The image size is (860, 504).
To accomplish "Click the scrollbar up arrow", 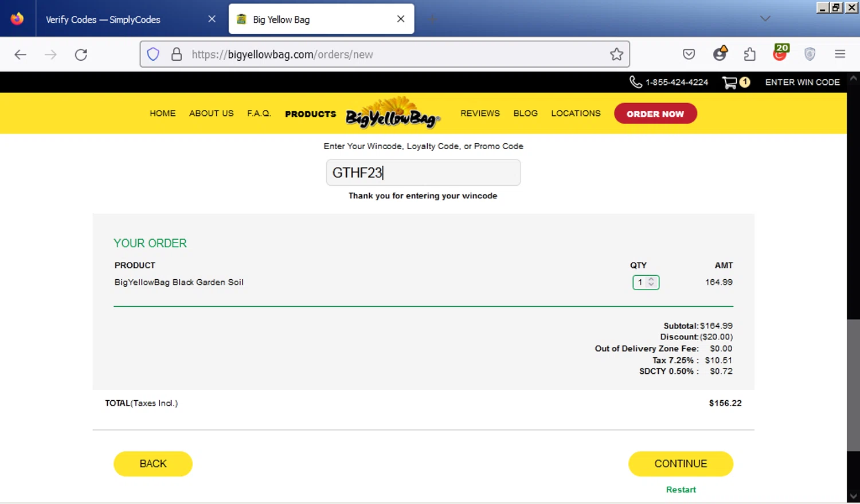I will [853, 78].
